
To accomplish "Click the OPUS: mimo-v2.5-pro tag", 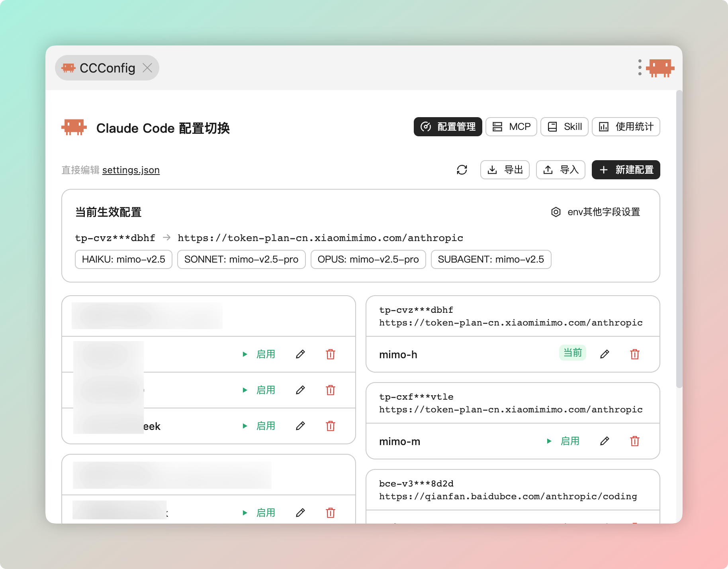I will tap(368, 259).
